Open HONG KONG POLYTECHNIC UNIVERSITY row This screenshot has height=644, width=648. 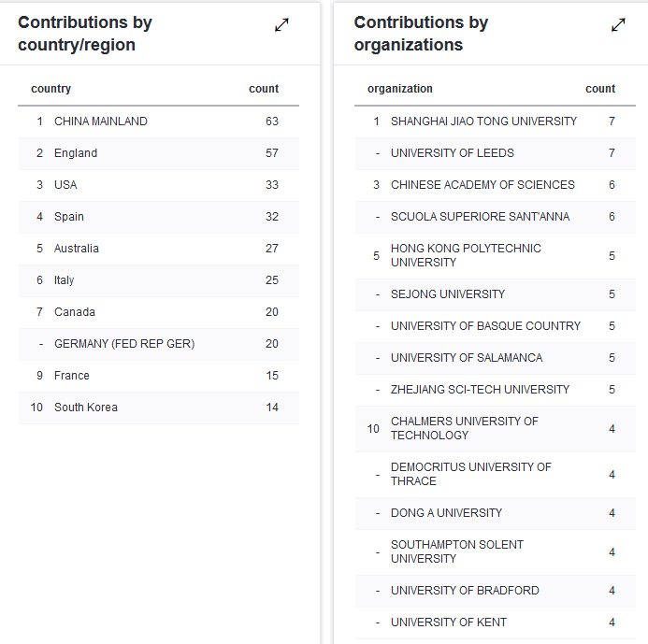coord(466,255)
